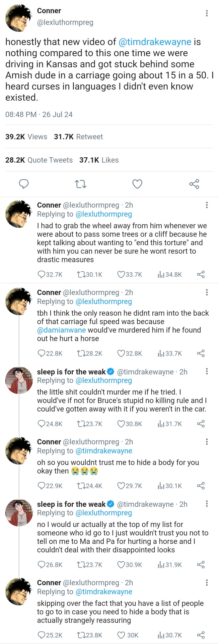Like the reply showing 33.7K likes
The width and height of the screenshot is (218, 644).
[x=121, y=275]
